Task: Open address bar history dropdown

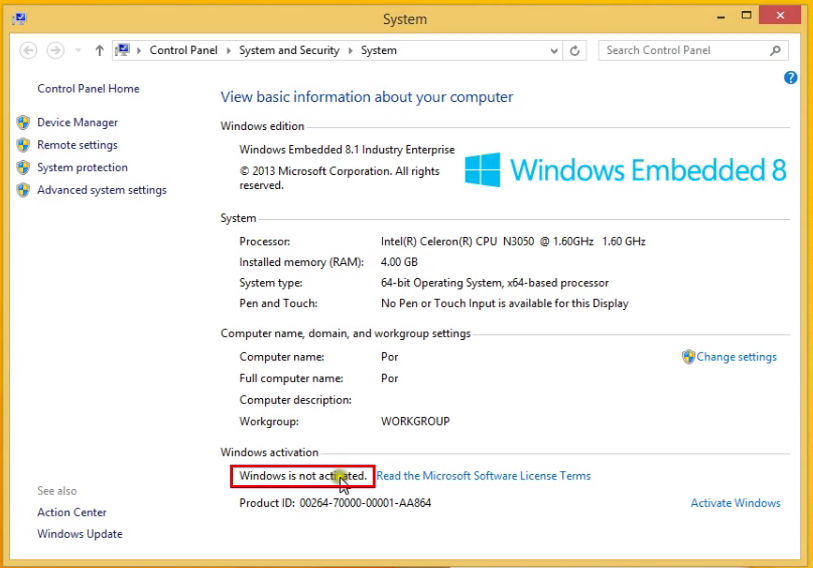Action: pyautogui.click(x=554, y=51)
